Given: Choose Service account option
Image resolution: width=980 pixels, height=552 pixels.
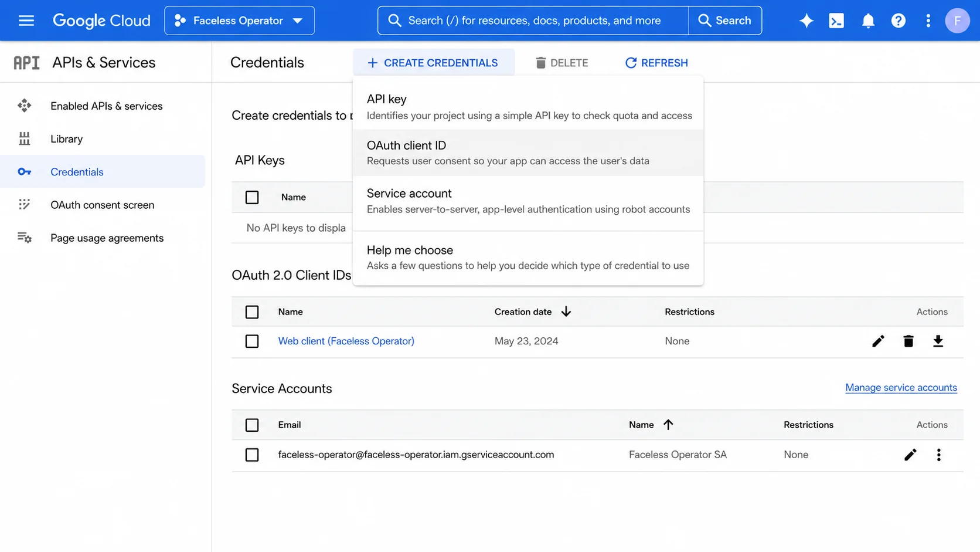Looking at the screenshot, I should coord(528,201).
